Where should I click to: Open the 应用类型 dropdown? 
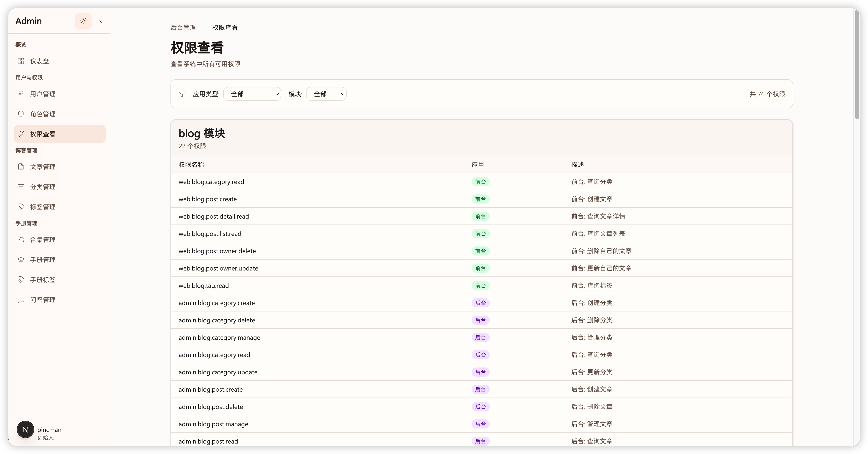point(252,94)
